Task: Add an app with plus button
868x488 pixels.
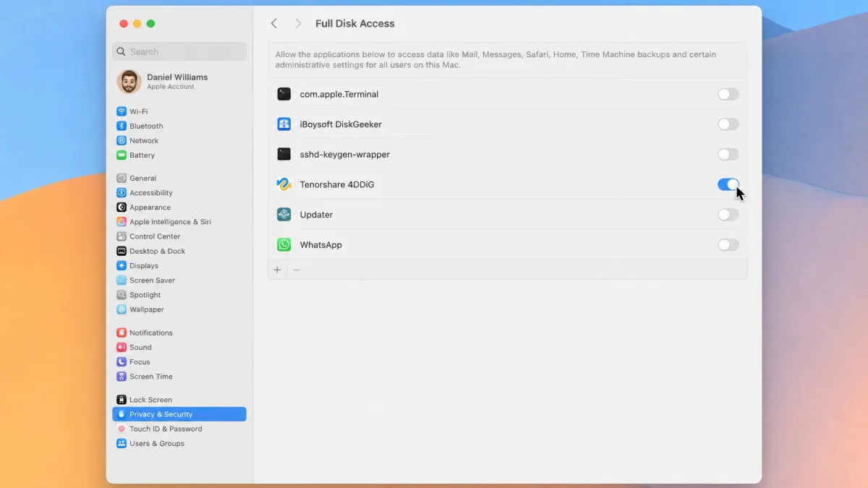Action: (277, 270)
